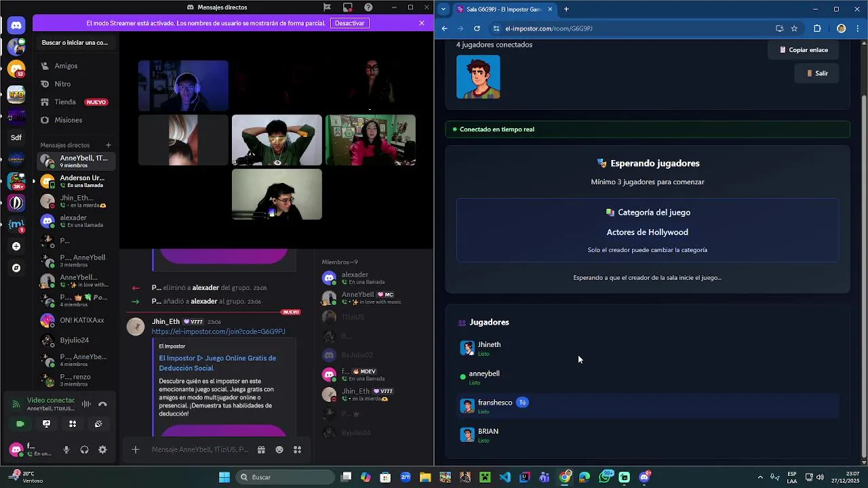Open the soundboard in Discord call panel
The height and width of the screenshot is (488, 868).
pos(98,424)
